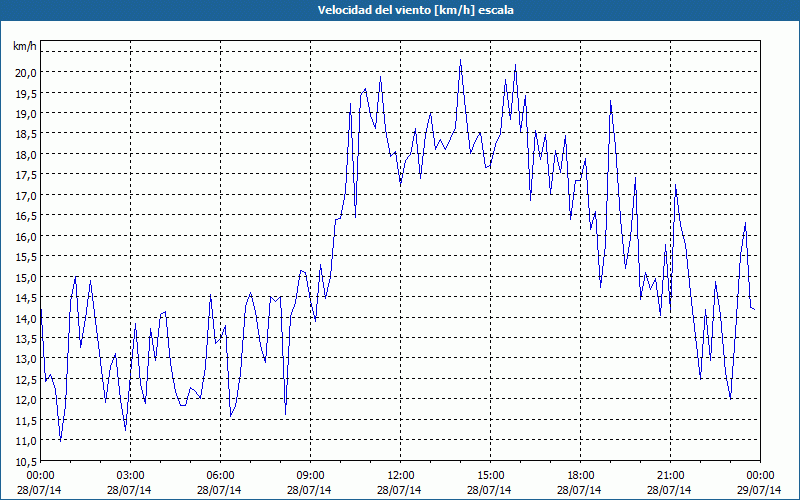800x500 pixels.
Task: Click the 18:00 time axis label
Action: pos(580,476)
